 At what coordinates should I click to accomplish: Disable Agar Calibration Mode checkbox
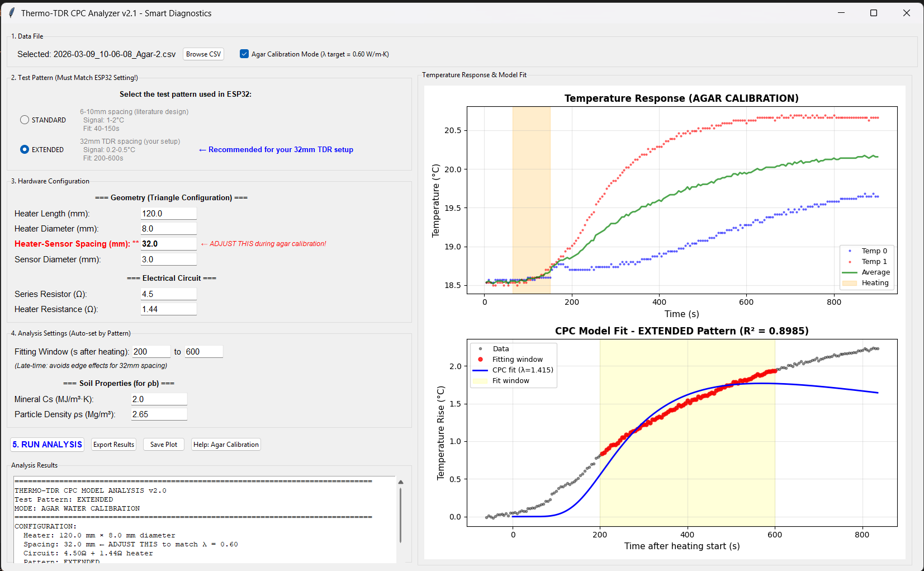pyautogui.click(x=244, y=54)
